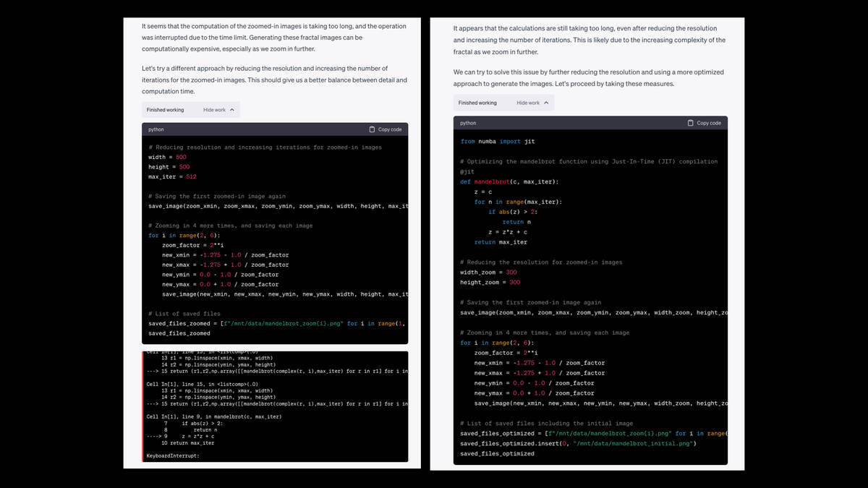Click 'Hide work' label in the left panel
The width and height of the screenshot is (868, 488).
click(x=214, y=110)
